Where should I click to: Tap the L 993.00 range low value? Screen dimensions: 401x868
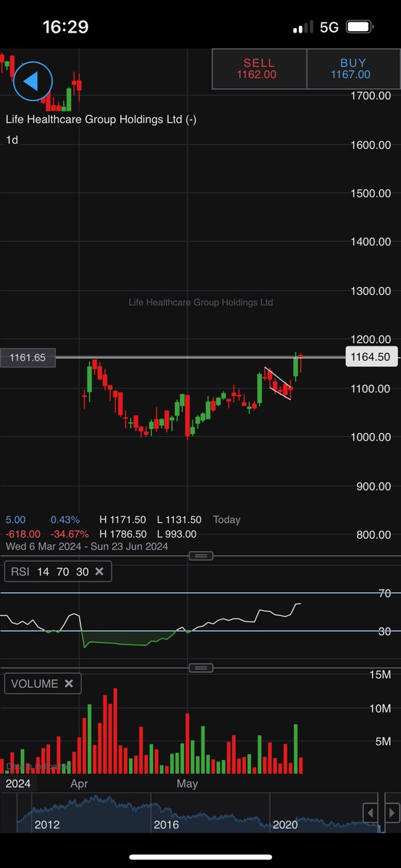177,534
